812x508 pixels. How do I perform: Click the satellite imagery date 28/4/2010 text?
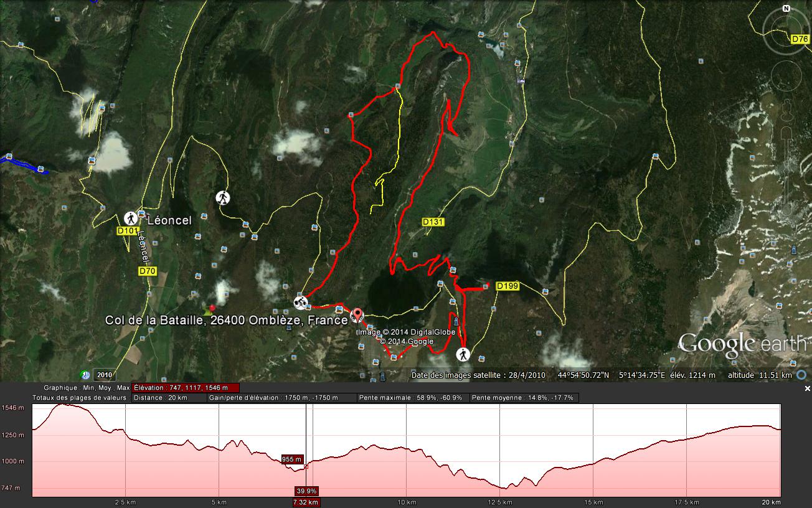(x=478, y=375)
